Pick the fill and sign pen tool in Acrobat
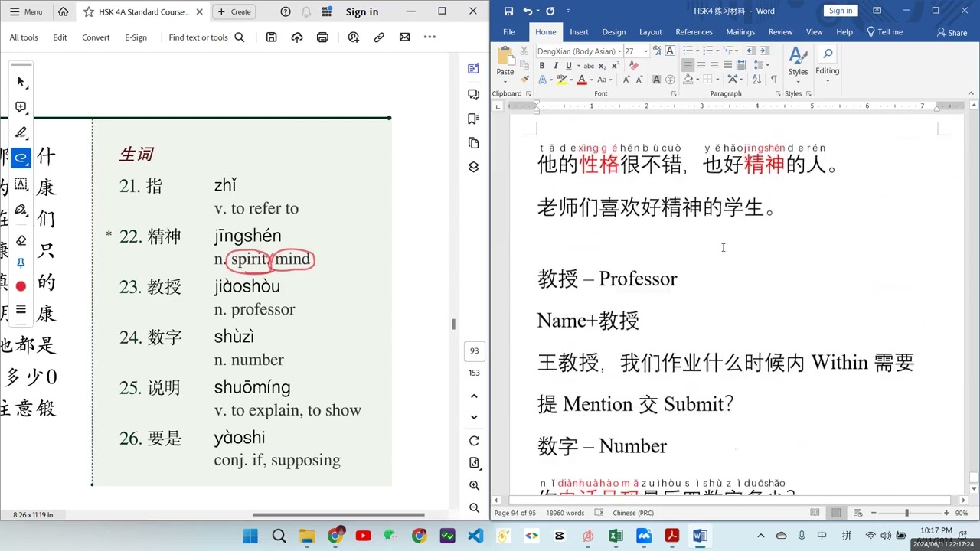 pos(21,210)
